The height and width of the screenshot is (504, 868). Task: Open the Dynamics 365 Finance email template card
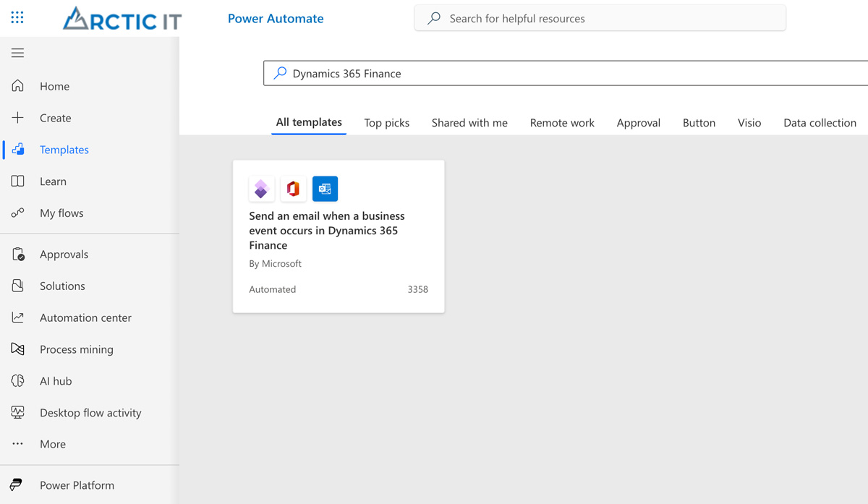(338, 236)
